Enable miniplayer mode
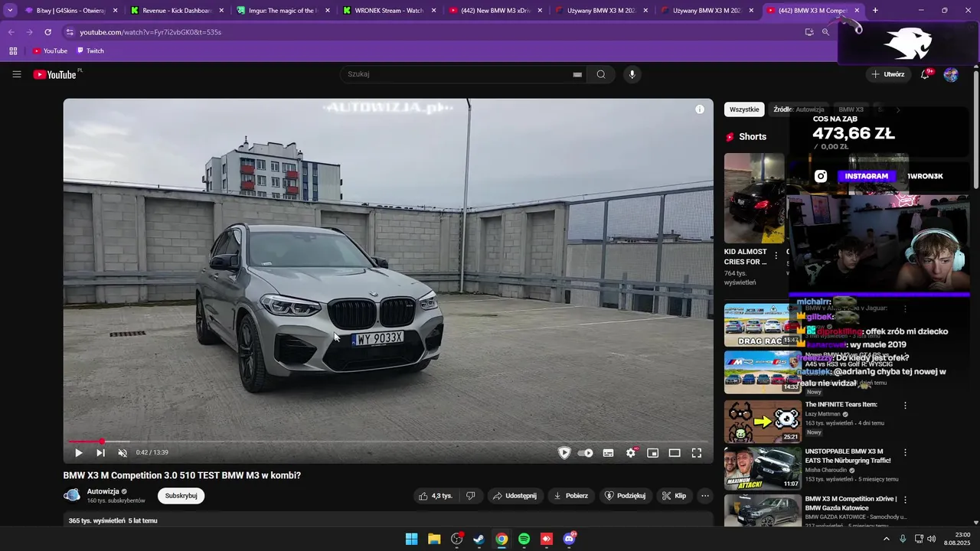 [652, 453]
